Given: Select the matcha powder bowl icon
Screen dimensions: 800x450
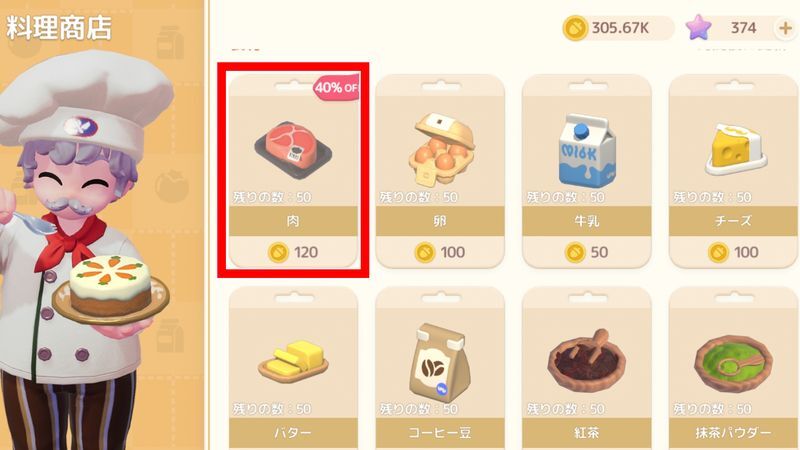Looking at the screenshot, I should click(734, 363).
